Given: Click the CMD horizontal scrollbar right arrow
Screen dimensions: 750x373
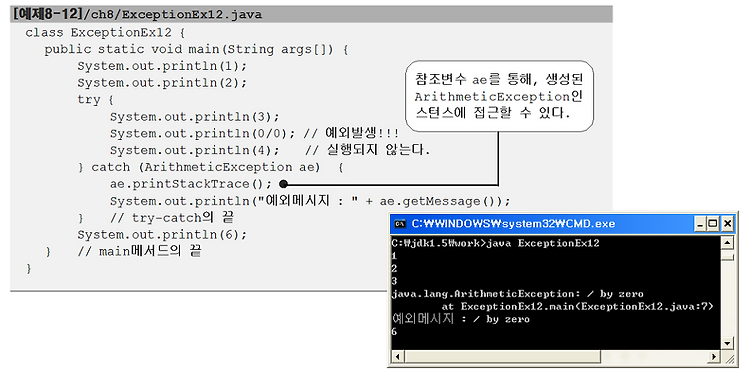Looking at the screenshot, I should point(715,357).
